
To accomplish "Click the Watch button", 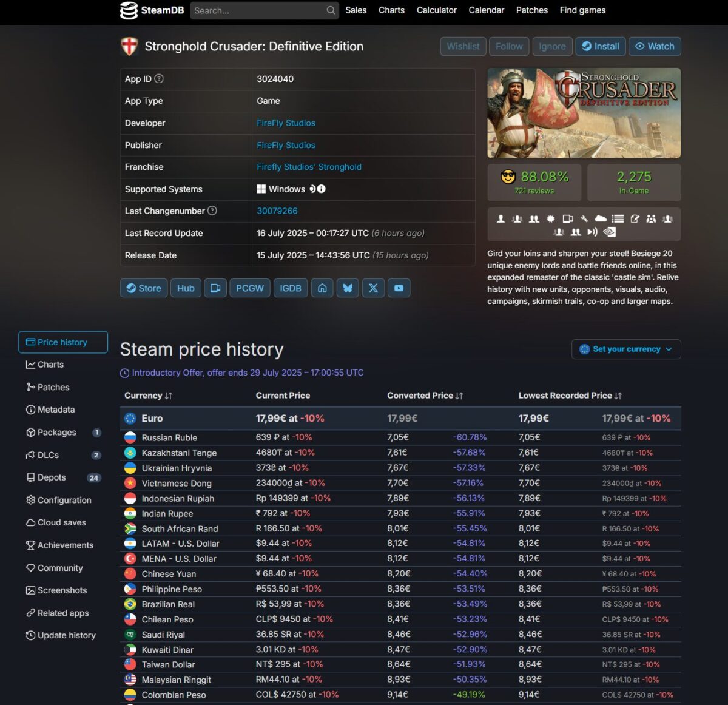I will (x=655, y=46).
